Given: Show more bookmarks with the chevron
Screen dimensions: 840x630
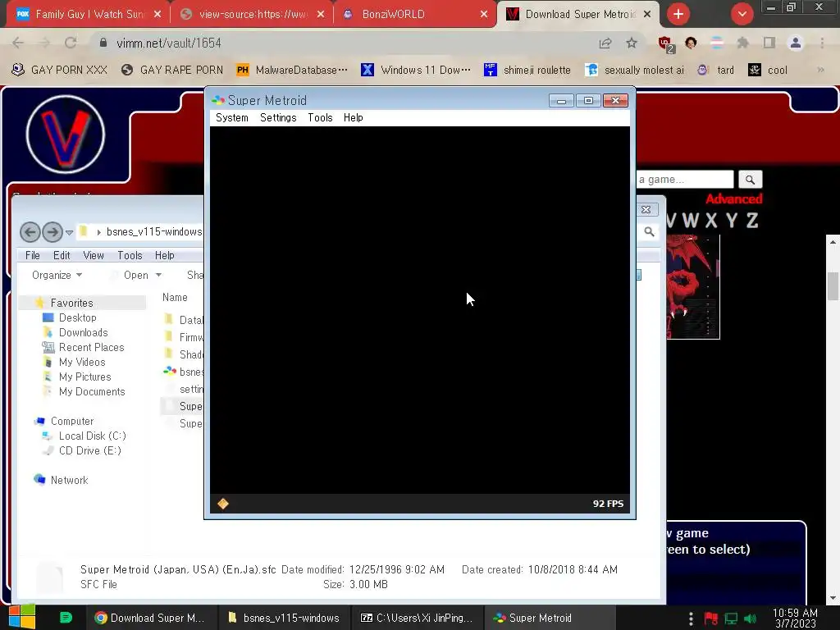Looking at the screenshot, I should (820, 70).
